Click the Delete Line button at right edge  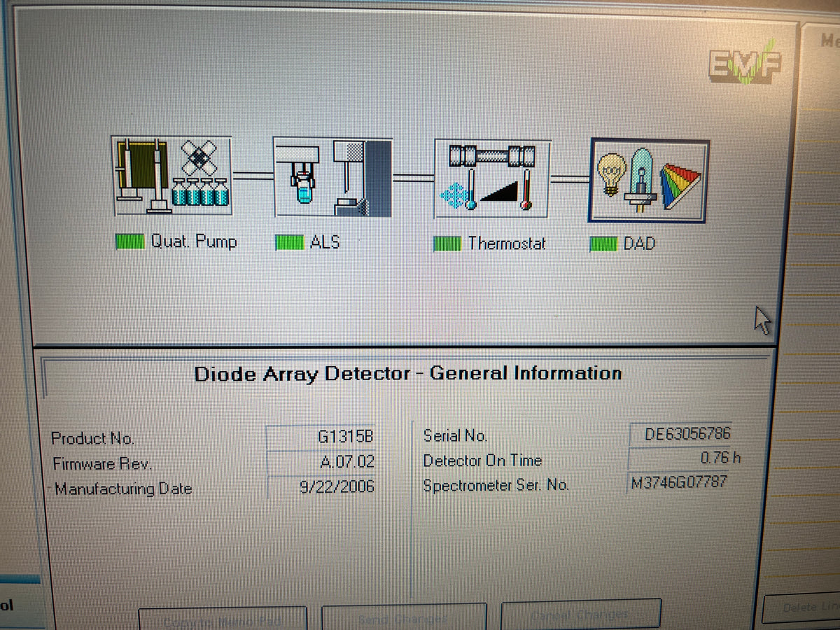(x=801, y=608)
